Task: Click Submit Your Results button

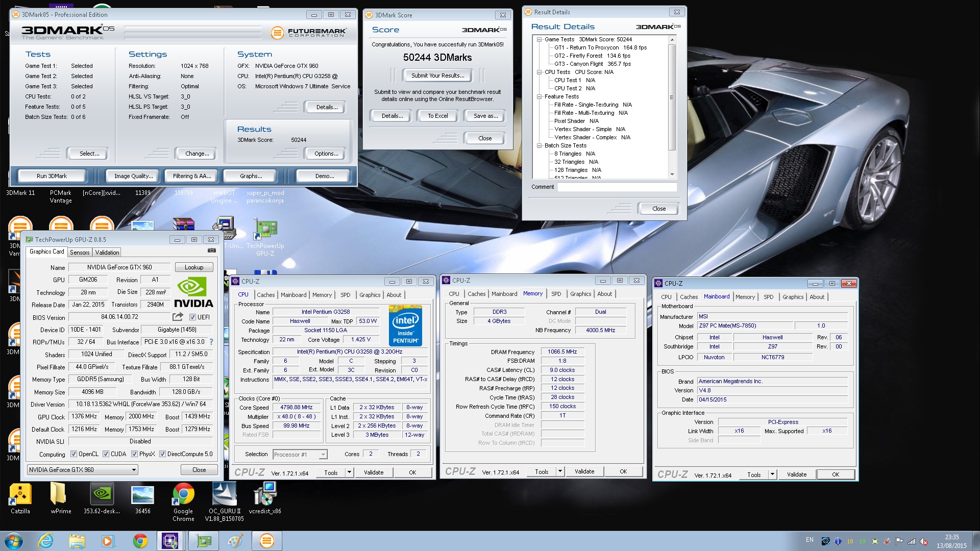Action: [x=437, y=76]
